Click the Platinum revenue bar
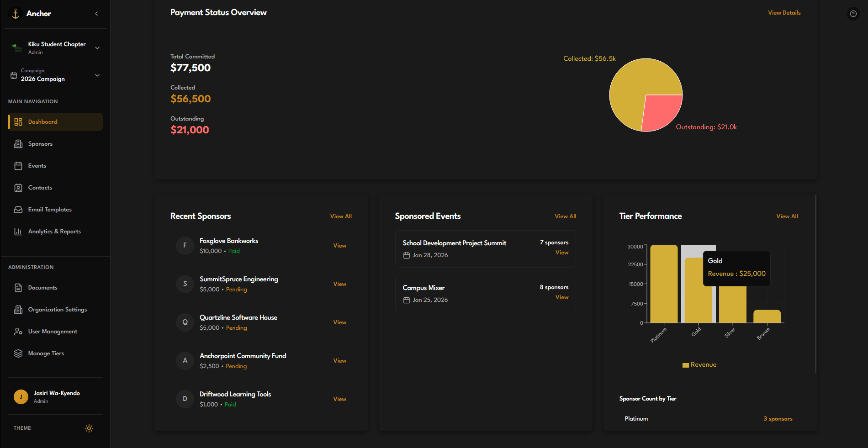Viewport: 868px width, 448px height. click(664, 284)
